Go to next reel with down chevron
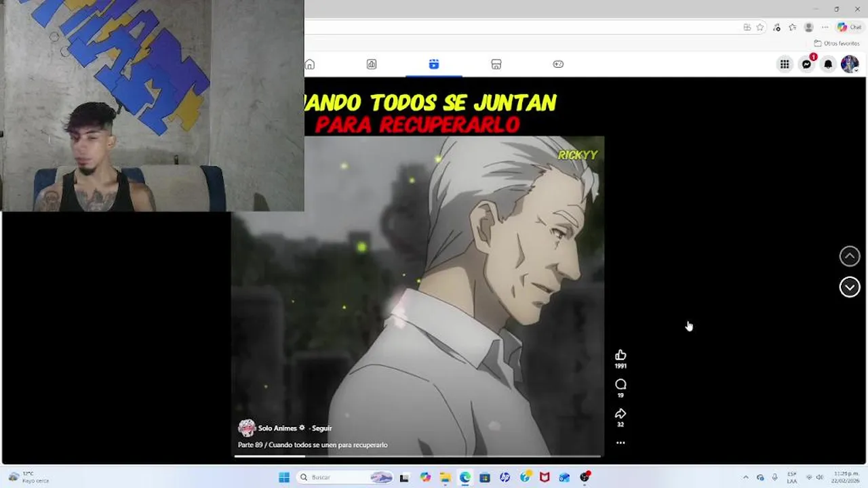Screen dimensions: 868x488 (850, 287)
